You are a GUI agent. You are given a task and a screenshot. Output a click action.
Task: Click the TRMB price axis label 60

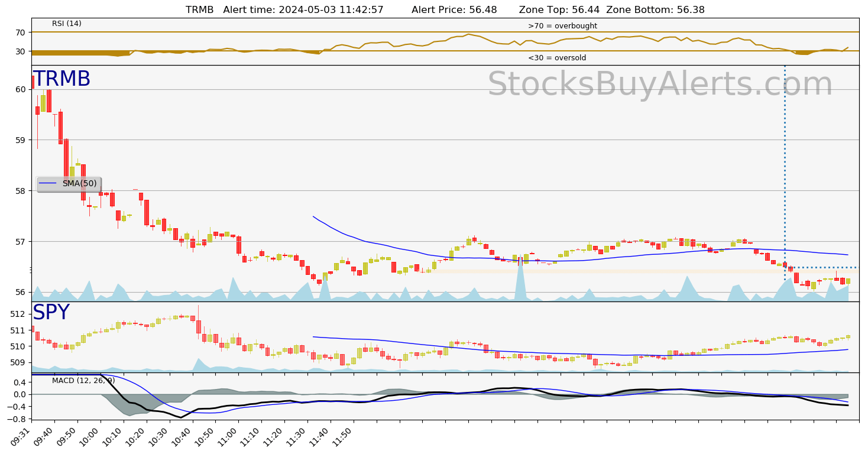[21, 89]
